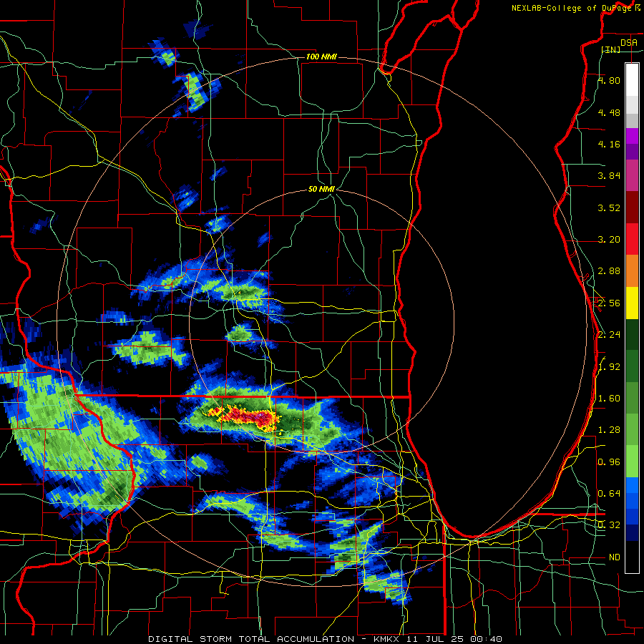
Task: Click the yellow legend swatch
Action: click(x=632, y=303)
